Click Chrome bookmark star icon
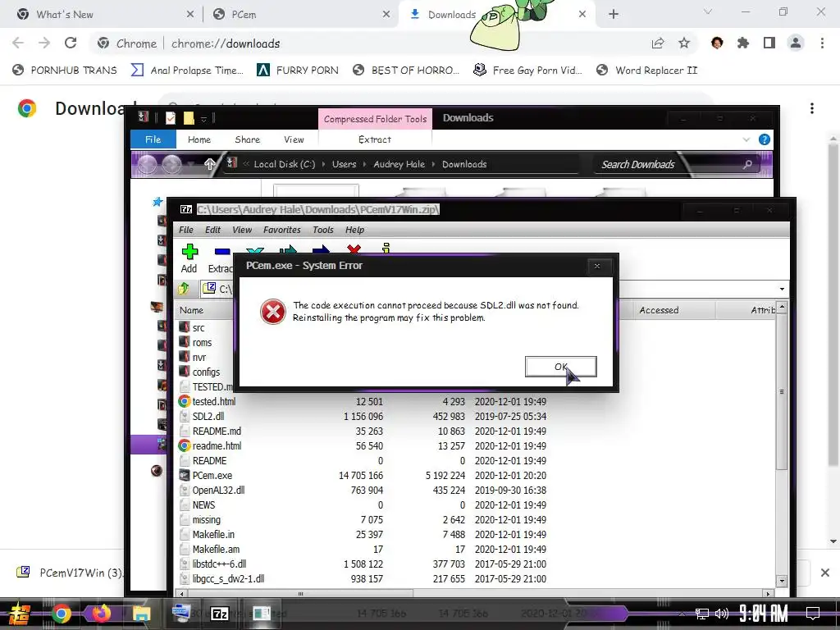The width and height of the screenshot is (840, 630). point(684,43)
